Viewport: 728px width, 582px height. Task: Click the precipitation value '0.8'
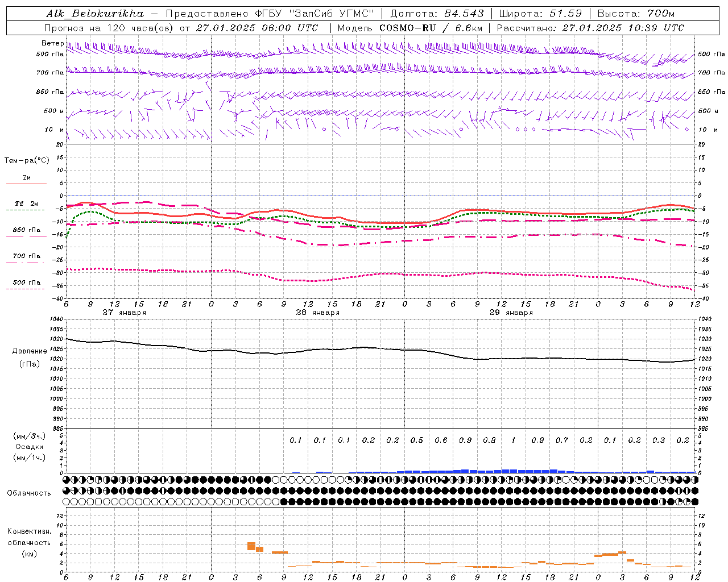click(x=489, y=440)
